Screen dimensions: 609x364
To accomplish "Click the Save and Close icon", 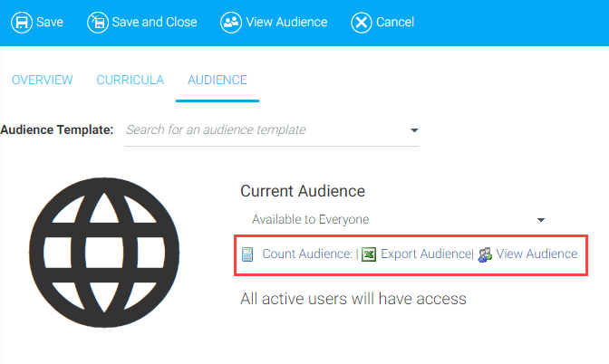I will click(x=97, y=22).
